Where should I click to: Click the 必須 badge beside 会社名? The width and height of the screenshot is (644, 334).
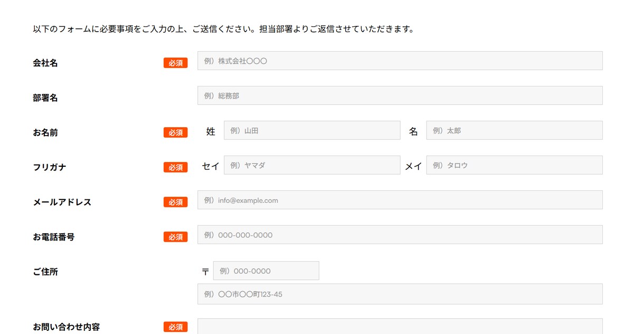(175, 63)
